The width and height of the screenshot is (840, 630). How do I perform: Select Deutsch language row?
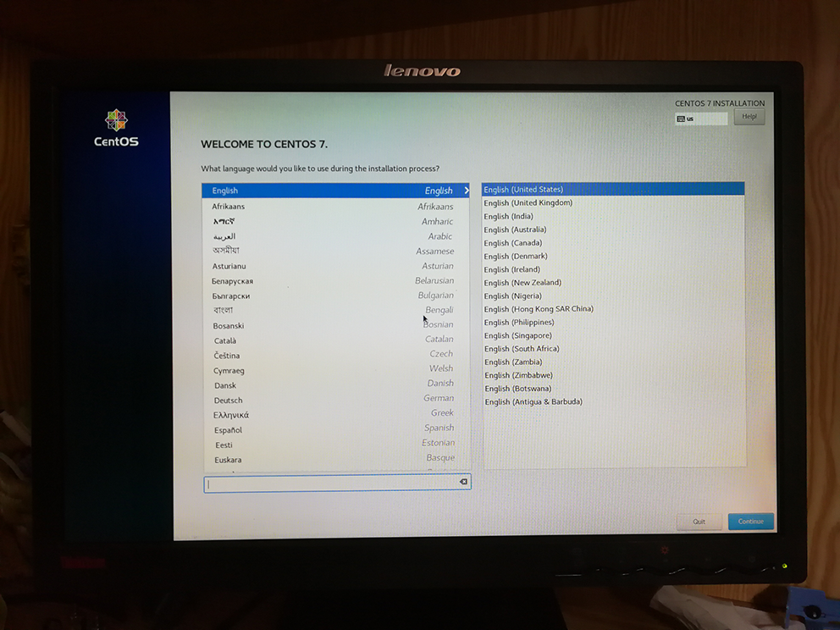pos(335,400)
